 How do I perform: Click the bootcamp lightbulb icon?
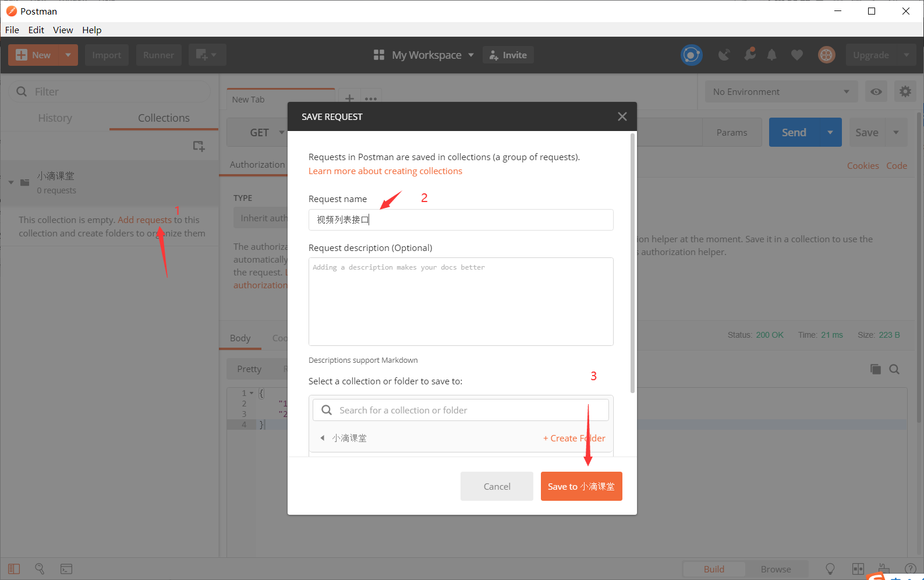tap(830, 569)
